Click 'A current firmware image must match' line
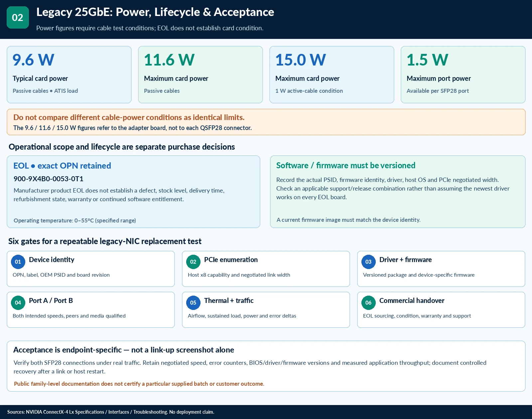532x419 pixels. pyautogui.click(x=348, y=220)
